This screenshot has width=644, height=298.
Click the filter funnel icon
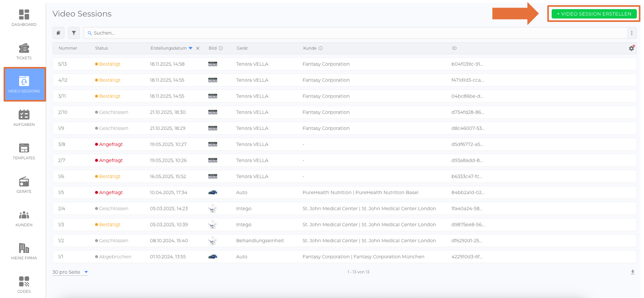click(74, 33)
